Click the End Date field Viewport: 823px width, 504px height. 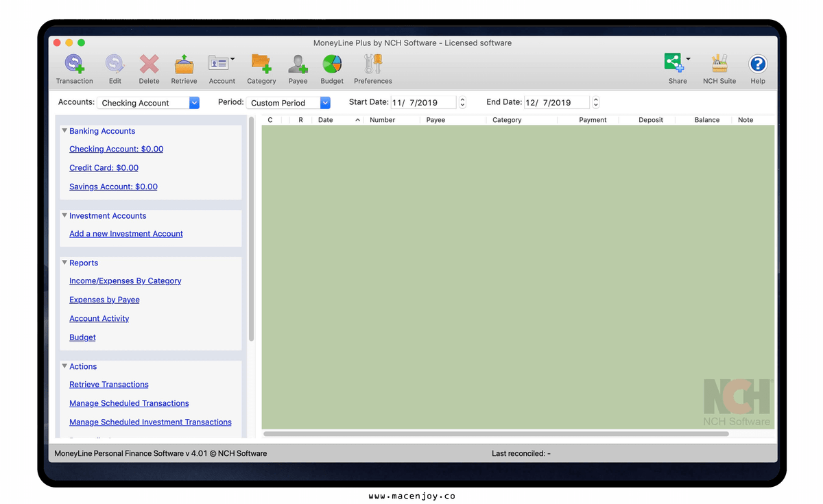point(557,103)
